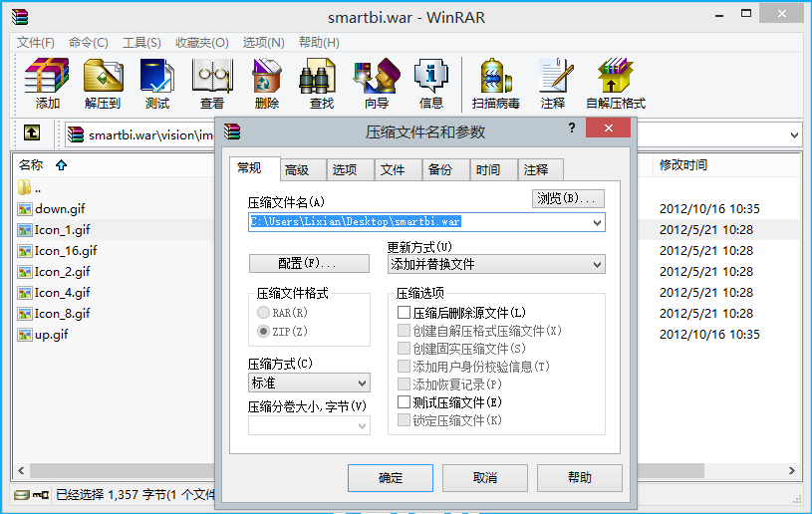Open the 更新方式 update mode dropdown

496,265
